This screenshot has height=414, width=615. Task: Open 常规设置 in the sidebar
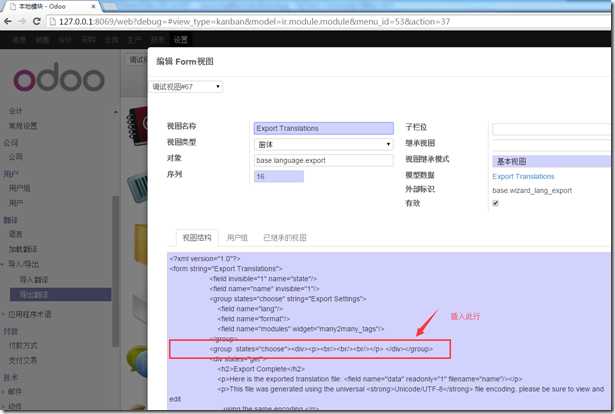[x=23, y=126]
